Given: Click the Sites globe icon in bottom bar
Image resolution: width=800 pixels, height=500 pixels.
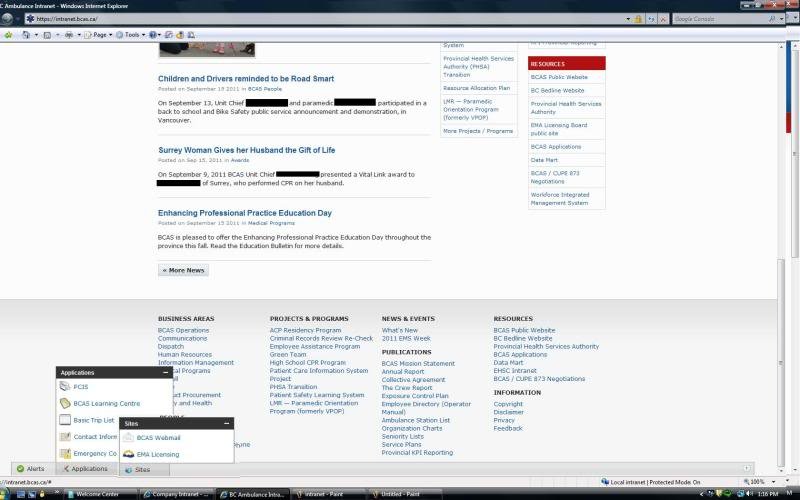Looking at the screenshot, I should (x=129, y=470).
